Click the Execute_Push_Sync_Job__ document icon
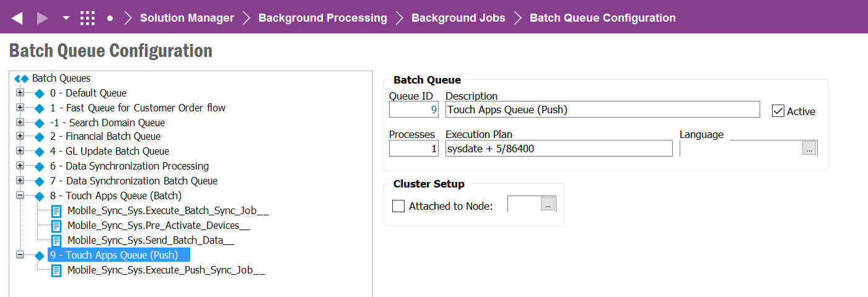The height and width of the screenshot is (297, 868). pyautogui.click(x=56, y=270)
